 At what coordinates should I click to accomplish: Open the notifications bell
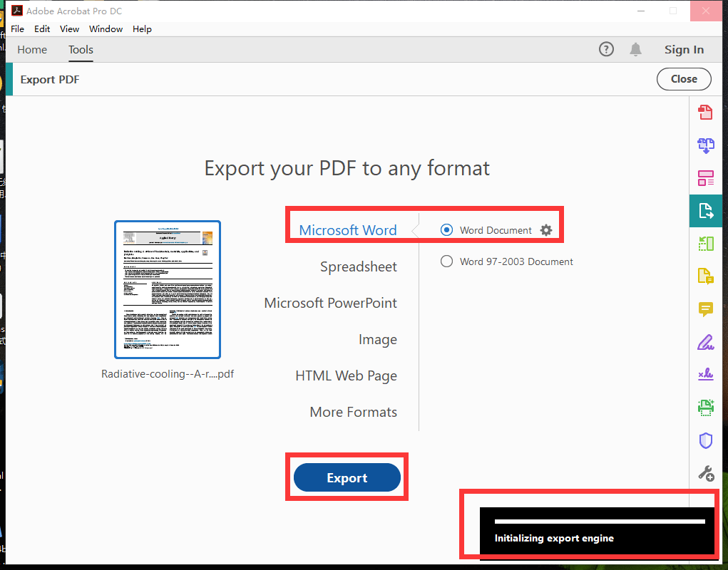[635, 49]
